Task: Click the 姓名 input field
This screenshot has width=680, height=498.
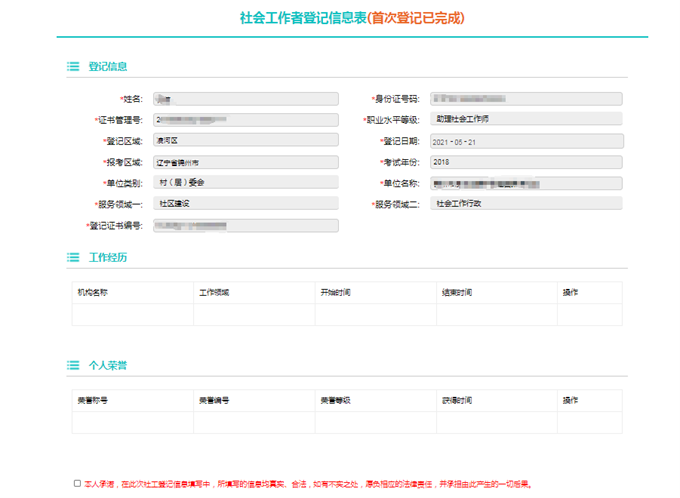Action: click(245, 99)
